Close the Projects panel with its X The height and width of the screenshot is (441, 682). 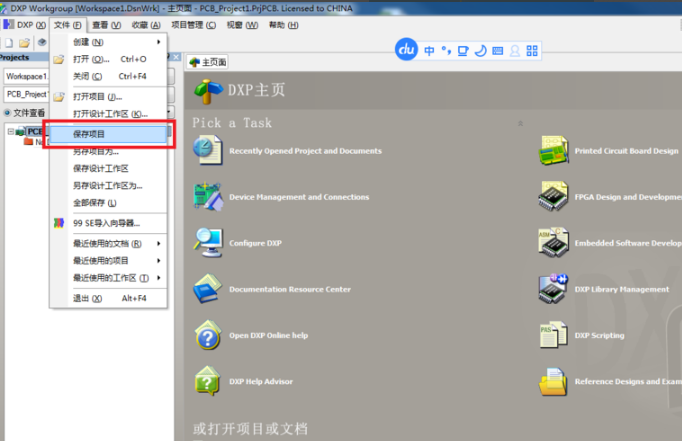tap(176, 57)
